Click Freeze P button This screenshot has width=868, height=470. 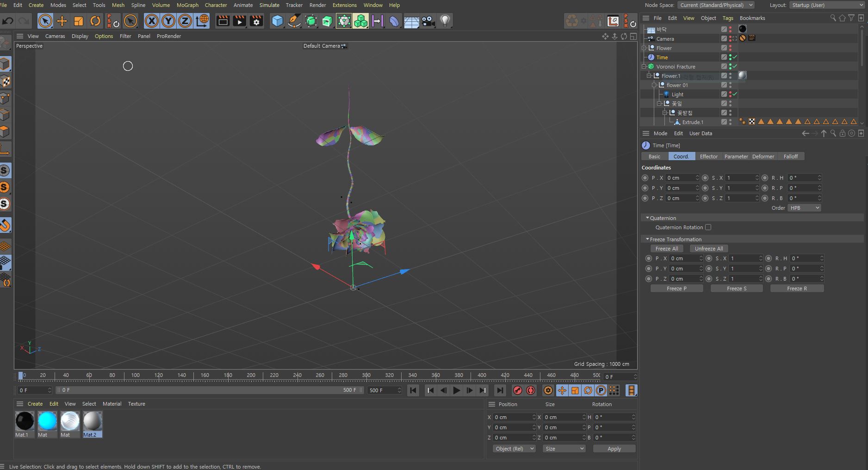click(676, 288)
